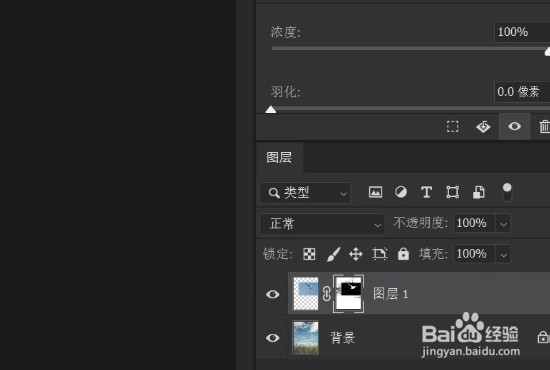Lock transparent pixels checkerboard icon
The width and height of the screenshot is (550, 370).
point(309,254)
